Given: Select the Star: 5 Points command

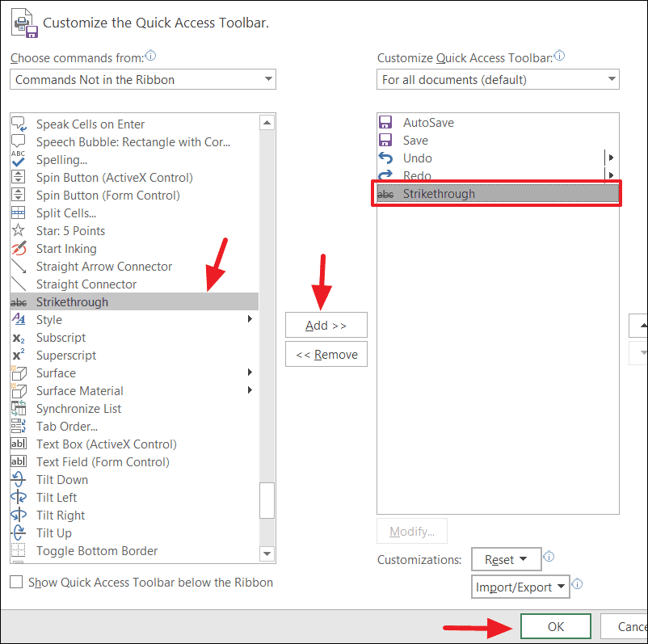Looking at the screenshot, I should click(x=70, y=230).
